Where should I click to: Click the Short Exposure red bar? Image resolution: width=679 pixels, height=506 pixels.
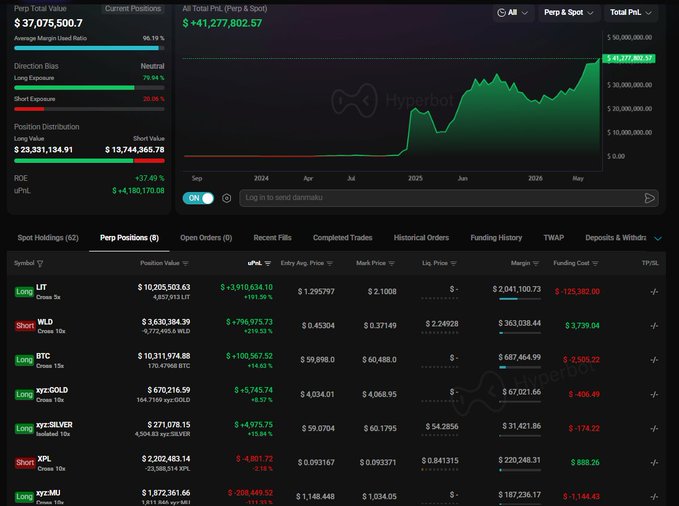pyautogui.click(x=29, y=109)
